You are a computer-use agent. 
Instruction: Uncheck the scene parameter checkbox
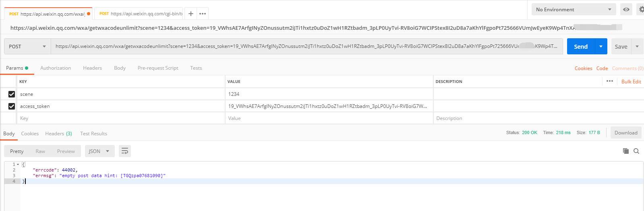click(12, 94)
